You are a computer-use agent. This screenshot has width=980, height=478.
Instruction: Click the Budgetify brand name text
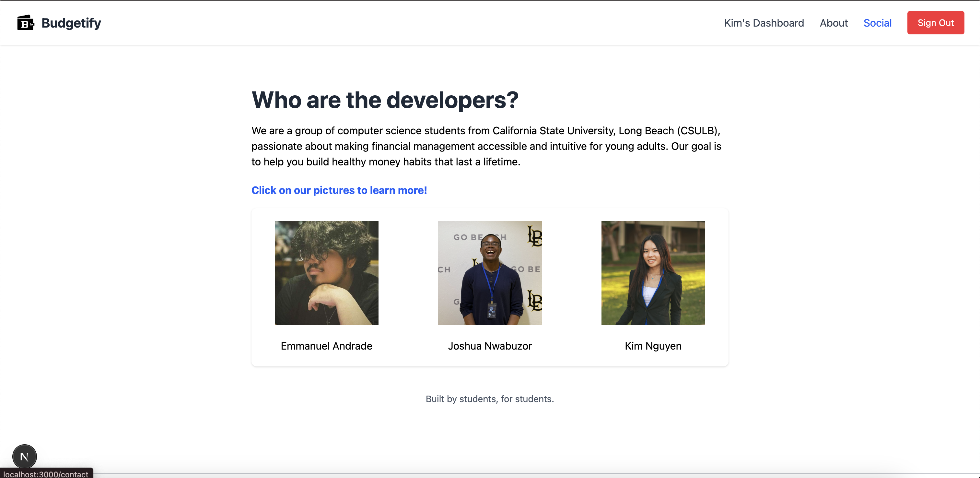point(71,23)
